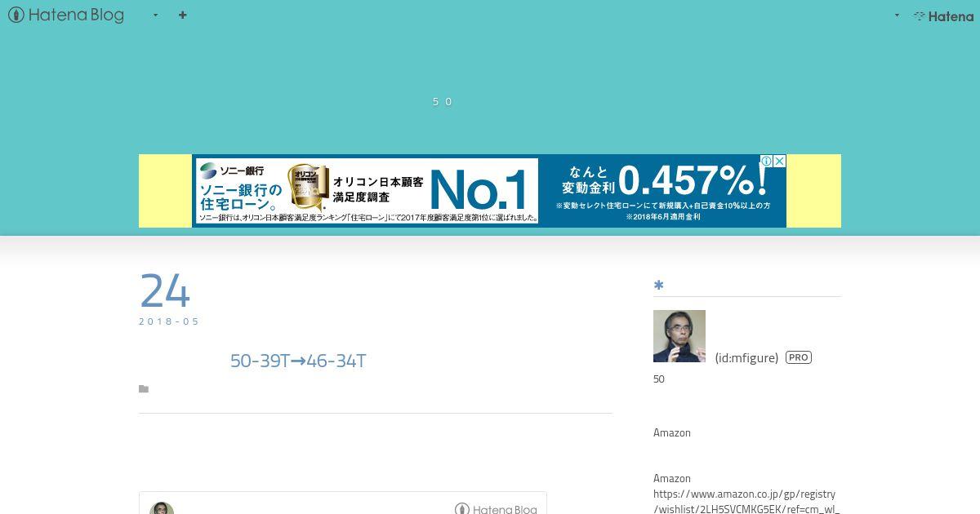The height and width of the screenshot is (514, 980).
Task: Click the author avatar in embedded card
Action: coord(162,508)
